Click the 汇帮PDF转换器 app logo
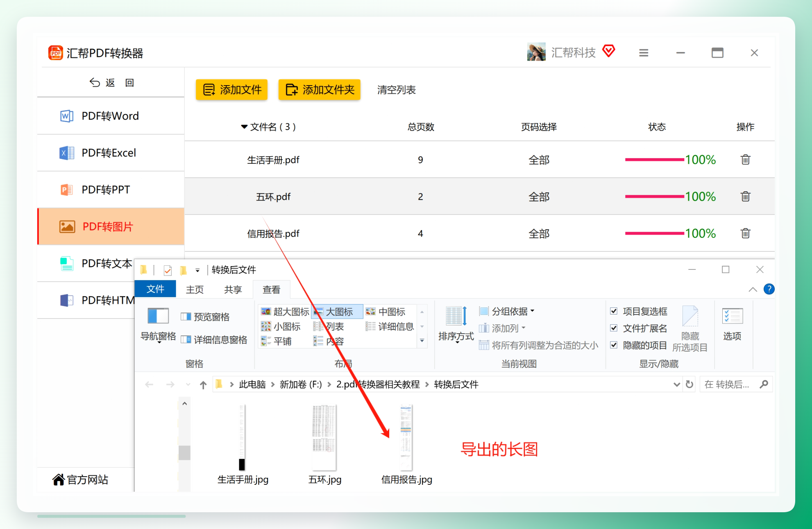 (55, 53)
